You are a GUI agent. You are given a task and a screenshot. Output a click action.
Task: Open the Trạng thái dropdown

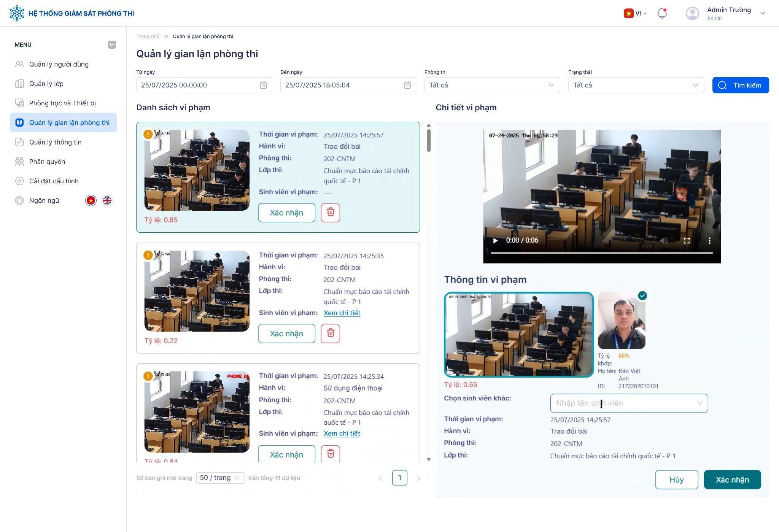coord(636,85)
